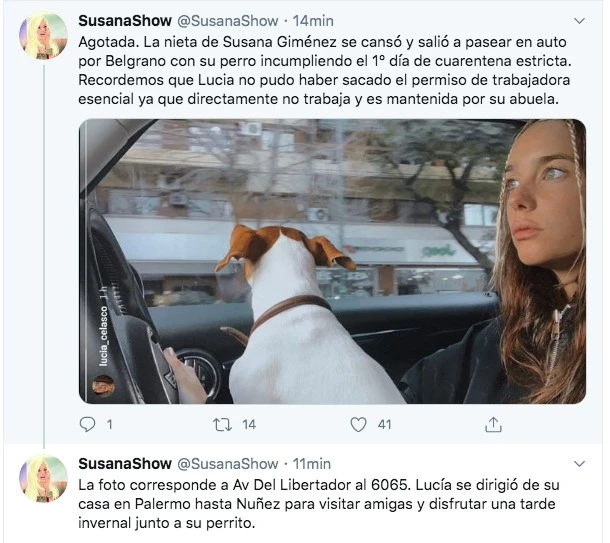Open the dog-in-car photo attachment

(x=333, y=261)
